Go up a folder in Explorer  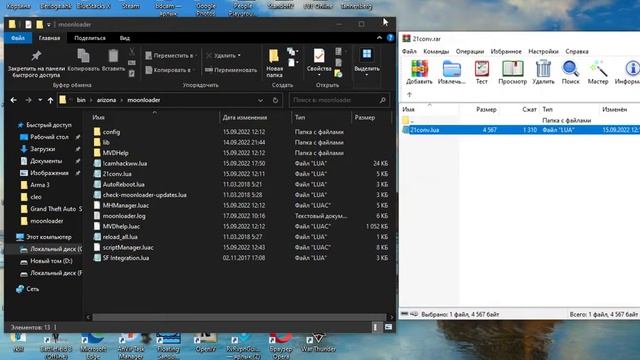(50, 100)
